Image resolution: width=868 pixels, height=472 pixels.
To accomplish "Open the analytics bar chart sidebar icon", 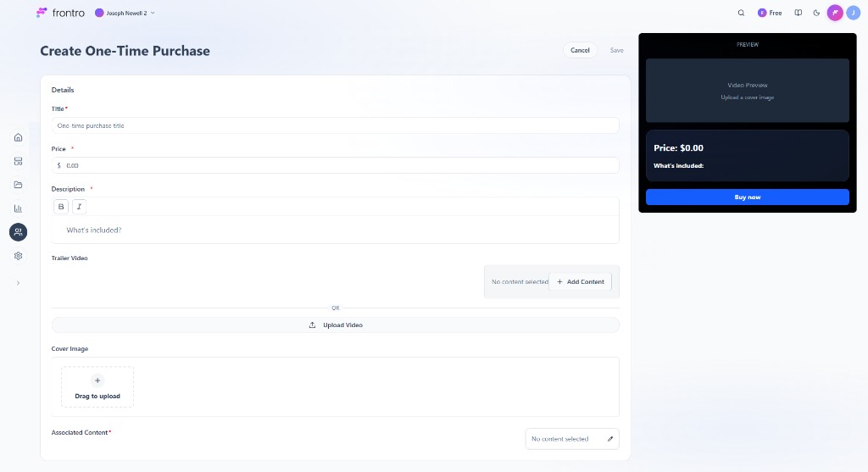I will [19, 208].
